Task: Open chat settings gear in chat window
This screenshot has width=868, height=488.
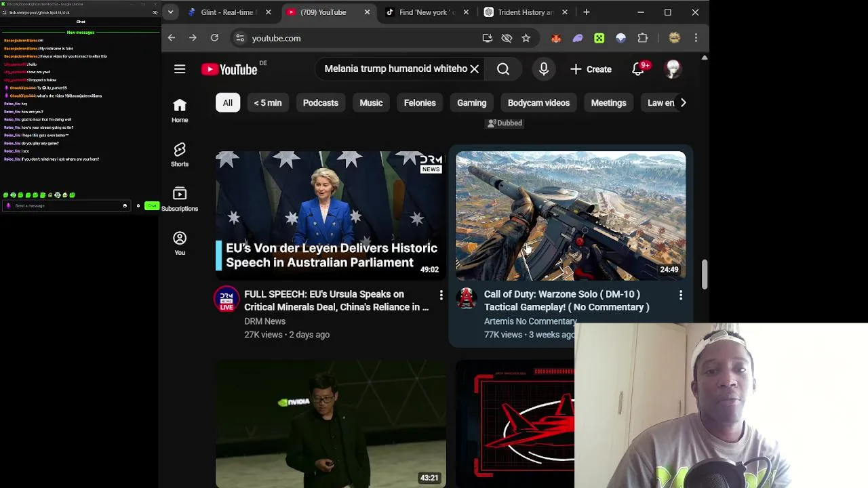Action: 138,205
